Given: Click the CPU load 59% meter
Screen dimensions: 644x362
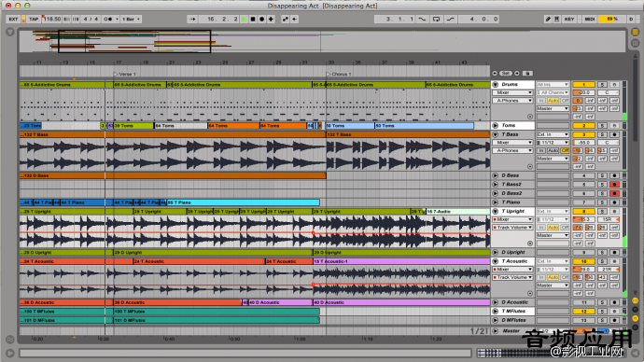Looking at the screenshot, I should click(x=611, y=19).
